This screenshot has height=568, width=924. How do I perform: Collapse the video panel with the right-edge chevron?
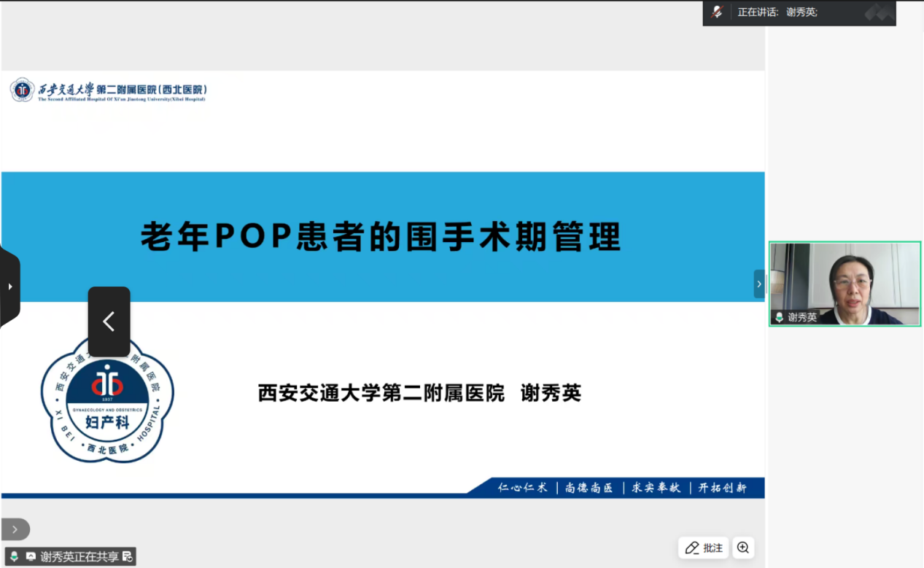pos(758,284)
